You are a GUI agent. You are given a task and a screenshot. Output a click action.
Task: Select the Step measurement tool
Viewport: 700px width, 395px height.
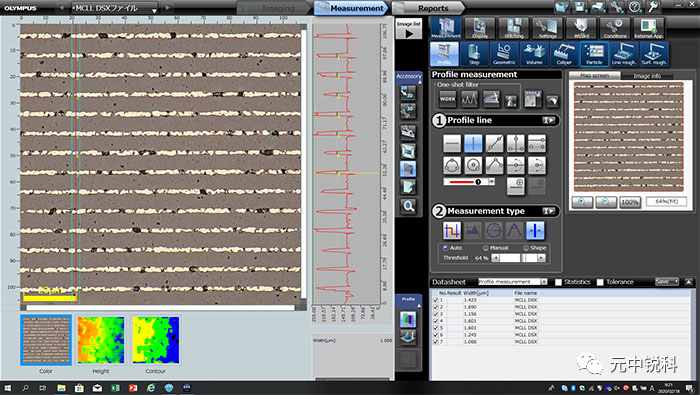(474, 54)
